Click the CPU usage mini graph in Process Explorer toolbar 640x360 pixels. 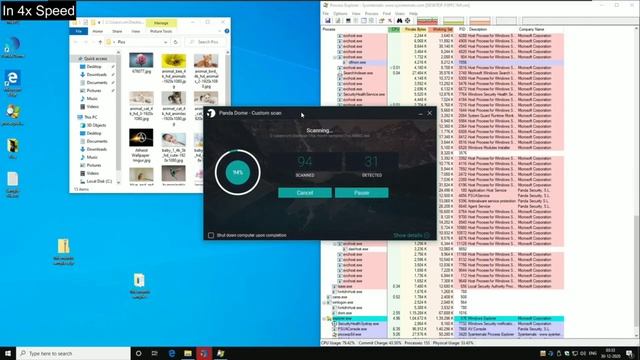(x=427, y=20)
